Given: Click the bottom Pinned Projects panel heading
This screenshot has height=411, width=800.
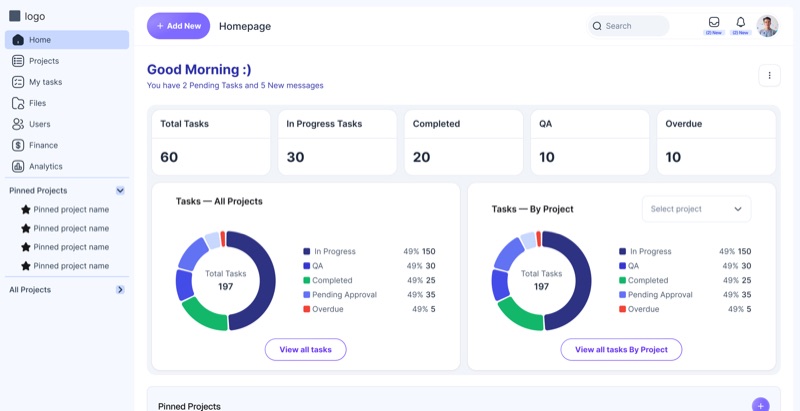Looking at the screenshot, I should point(189,406).
